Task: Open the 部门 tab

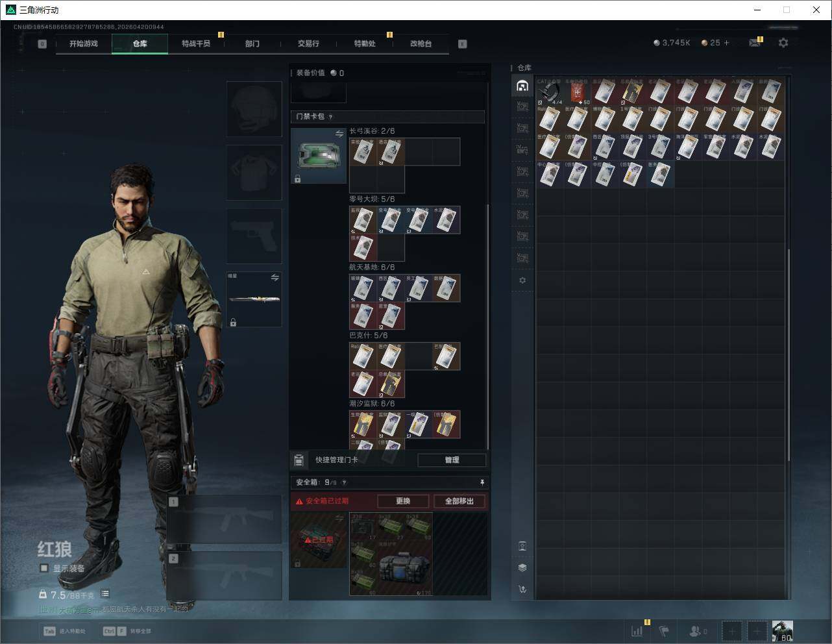Action: (252, 43)
